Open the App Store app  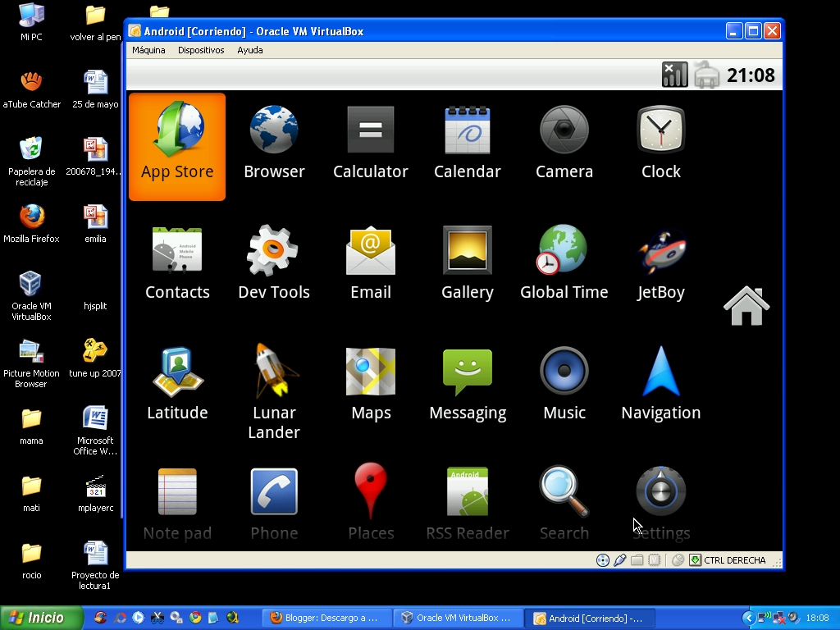coord(177,146)
